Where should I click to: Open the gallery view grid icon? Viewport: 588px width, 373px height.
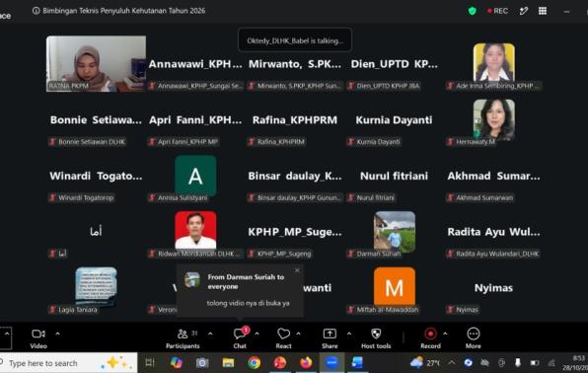[543, 11]
